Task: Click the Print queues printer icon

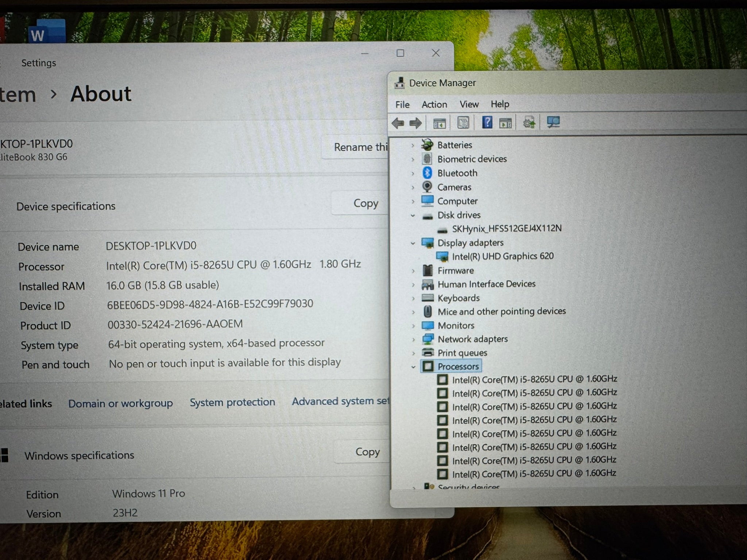Action: click(427, 353)
